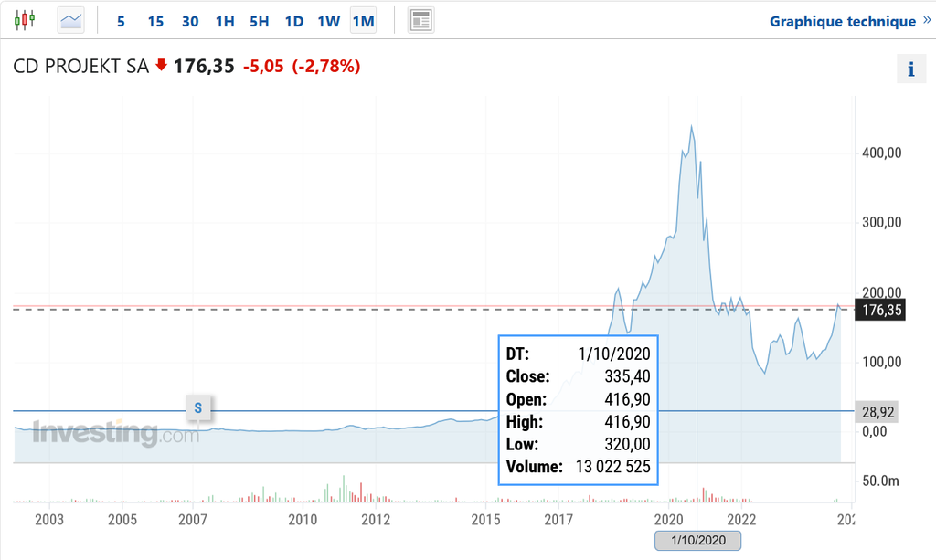Click the blue info icon
This screenshot has height=560, width=936.
coord(910,69)
